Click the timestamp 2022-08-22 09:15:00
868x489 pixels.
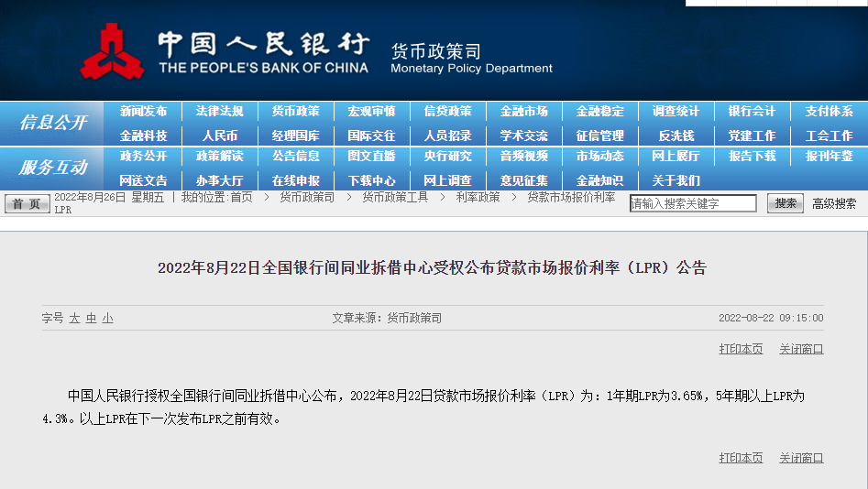tap(771, 318)
